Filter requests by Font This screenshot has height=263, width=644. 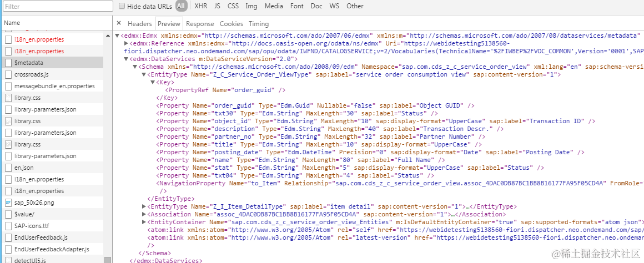[x=297, y=6]
